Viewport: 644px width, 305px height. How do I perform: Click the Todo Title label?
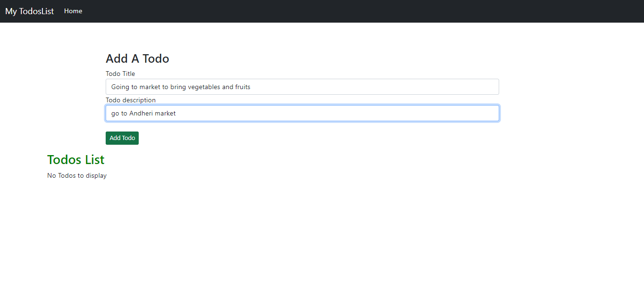tap(120, 74)
